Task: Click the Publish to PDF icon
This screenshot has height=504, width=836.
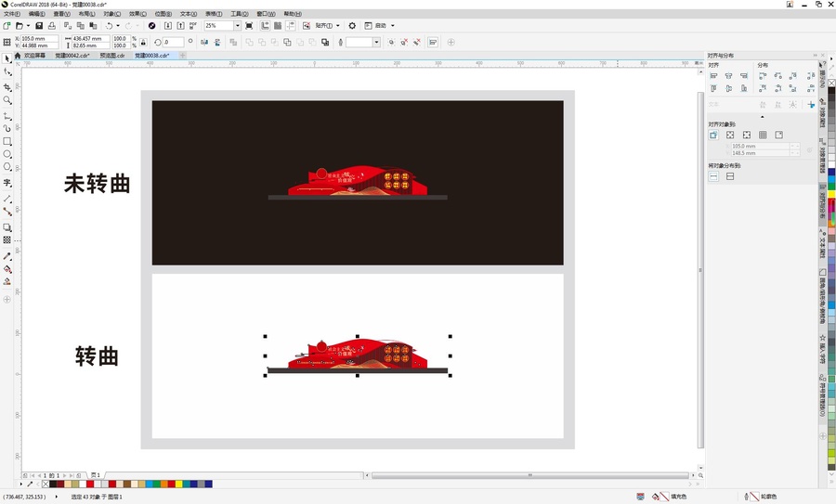Action: coord(193,26)
